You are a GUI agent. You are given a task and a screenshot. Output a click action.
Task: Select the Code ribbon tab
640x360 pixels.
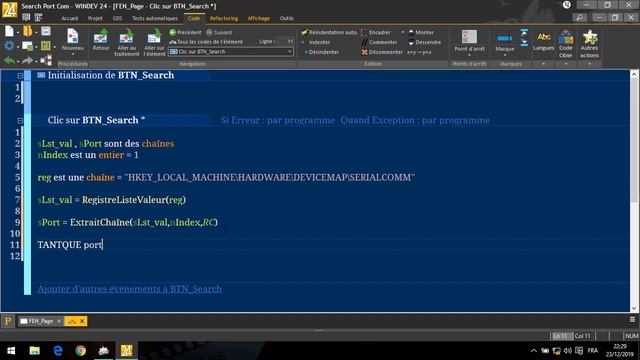click(x=194, y=18)
